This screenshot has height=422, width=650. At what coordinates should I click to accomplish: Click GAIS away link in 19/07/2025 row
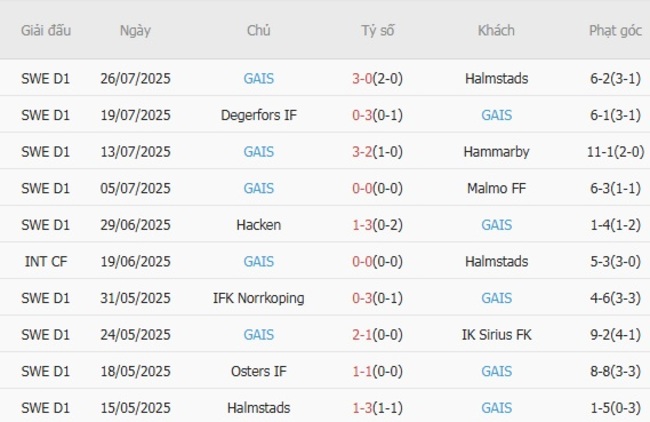[x=496, y=115]
